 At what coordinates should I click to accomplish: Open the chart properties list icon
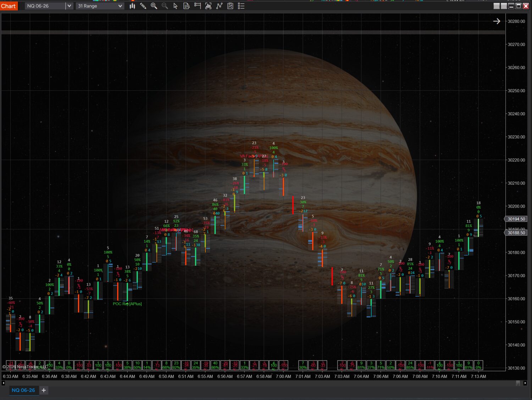click(241, 6)
